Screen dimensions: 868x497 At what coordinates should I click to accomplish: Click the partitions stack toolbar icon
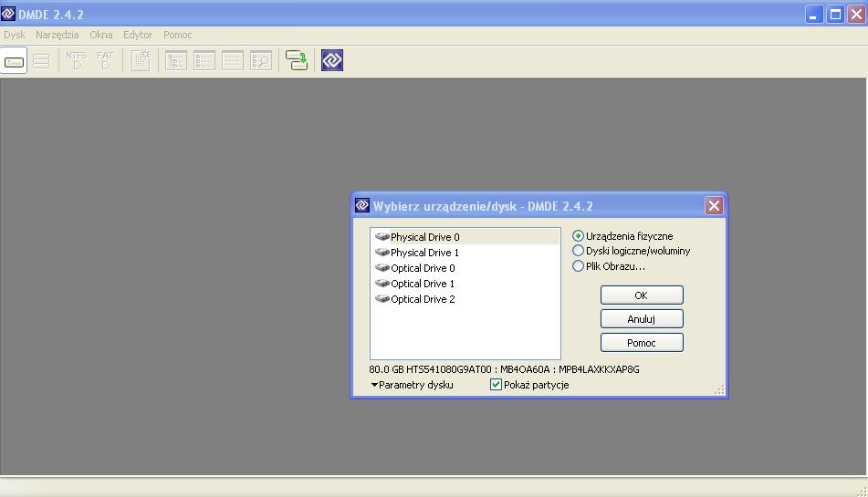(41, 61)
